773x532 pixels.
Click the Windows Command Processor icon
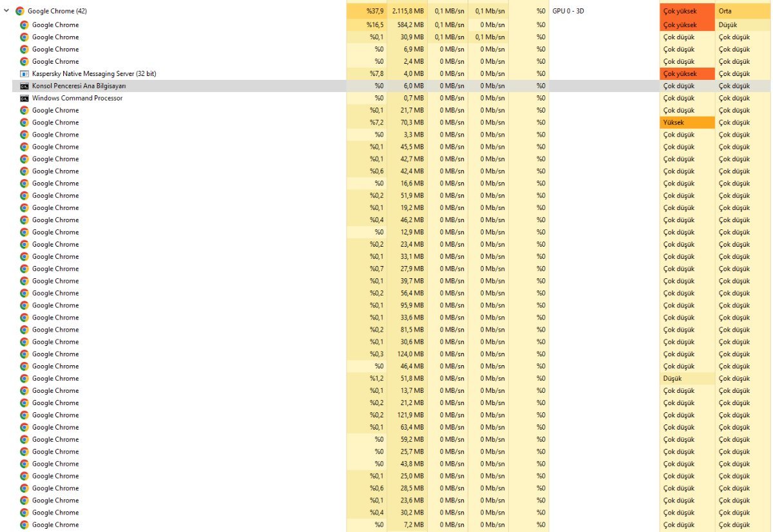tap(24, 98)
